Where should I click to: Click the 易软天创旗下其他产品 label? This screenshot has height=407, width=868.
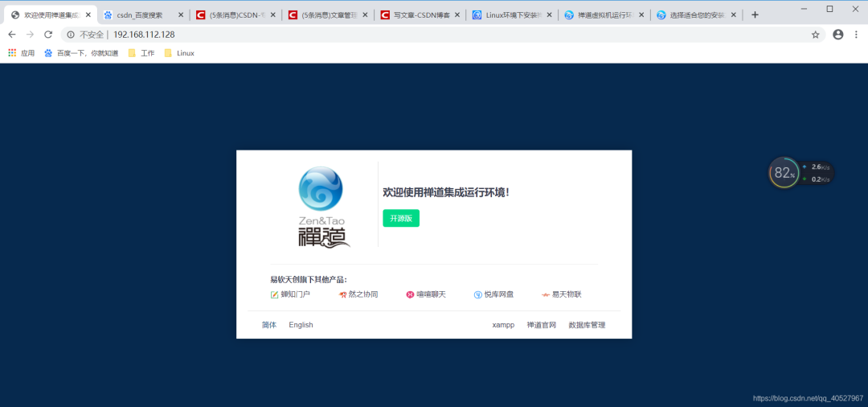(x=309, y=280)
